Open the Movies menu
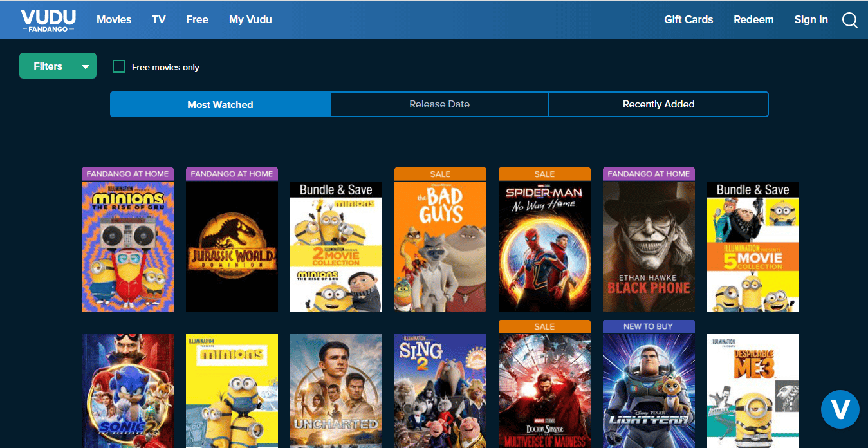The width and height of the screenshot is (868, 448). pyautogui.click(x=114, y=20)
